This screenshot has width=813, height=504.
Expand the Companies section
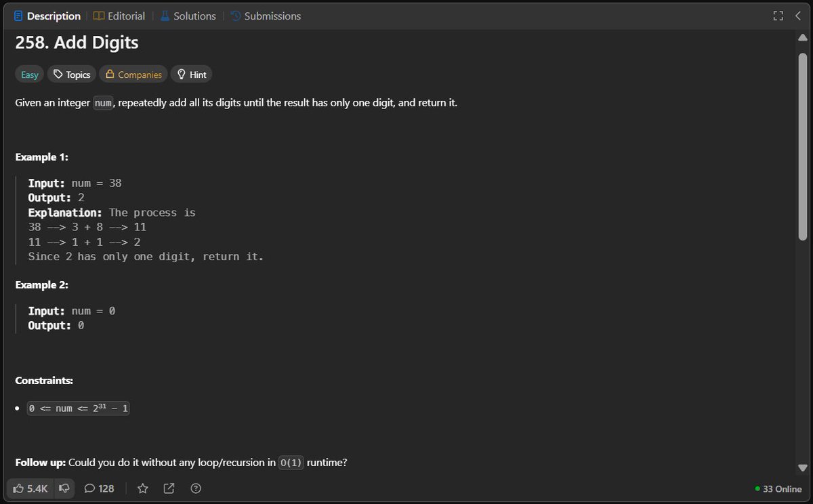[133, 74]
